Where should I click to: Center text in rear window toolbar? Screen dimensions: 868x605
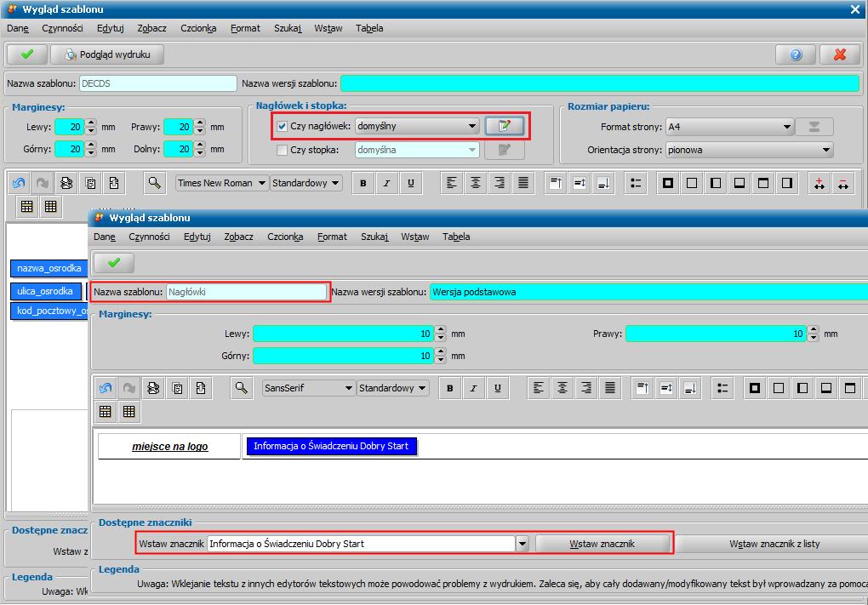[x=476, y=183]
